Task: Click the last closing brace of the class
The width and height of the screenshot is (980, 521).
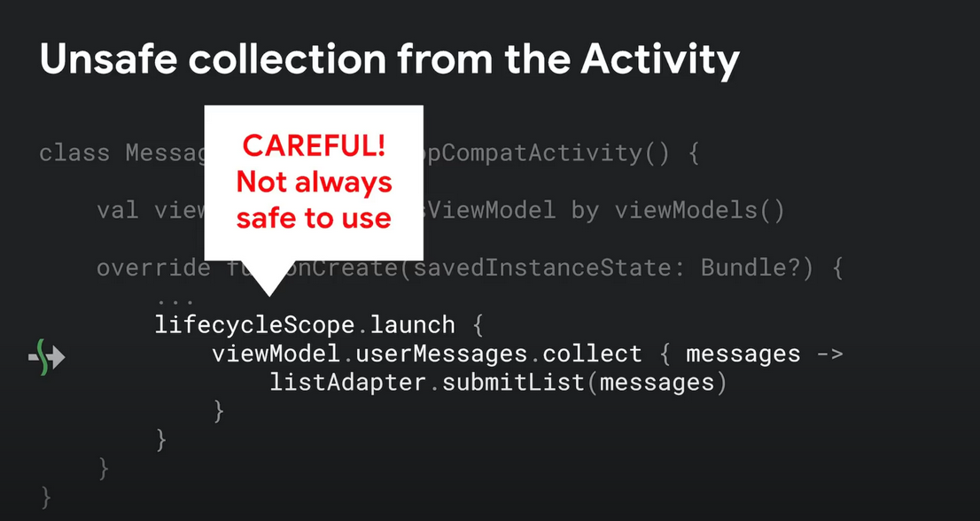Action: point(45,497)
